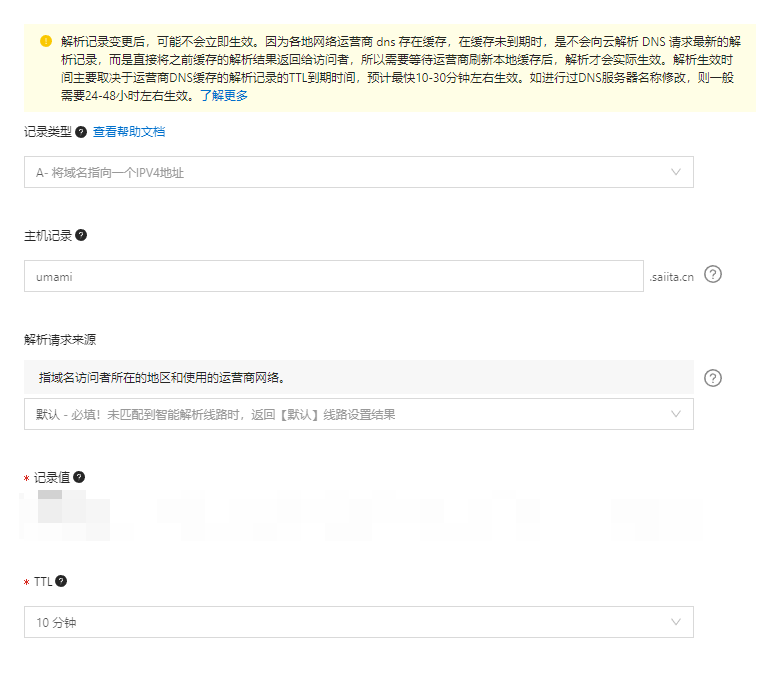Click the question circle beside 解析请求来源 description
The height and width of the screenshot is (698, 780).
pos(713,378)
